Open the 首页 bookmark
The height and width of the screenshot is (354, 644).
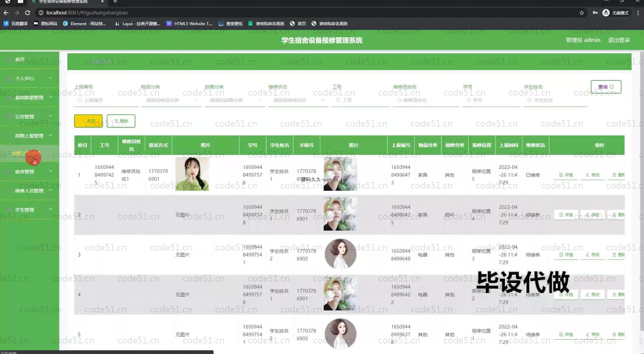pyautogui.click(x=298, y=24)
